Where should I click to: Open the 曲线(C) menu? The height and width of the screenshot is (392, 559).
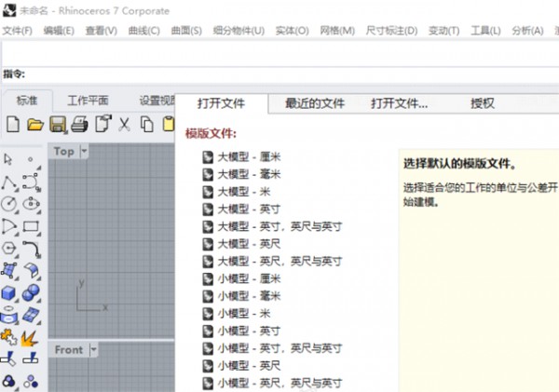click(x=144, y=31)
